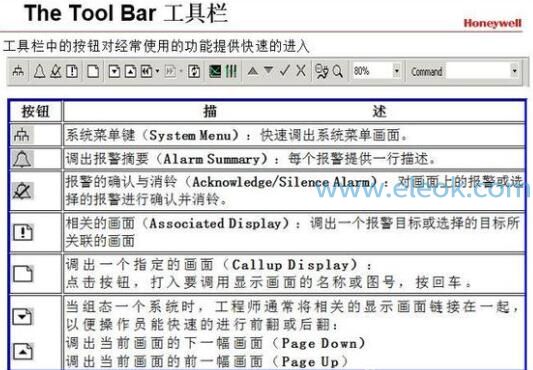533x370 pixels.
Task: Click Acknowledge/Silence Alarm icon in table row
Action: (x=22, y=191)
